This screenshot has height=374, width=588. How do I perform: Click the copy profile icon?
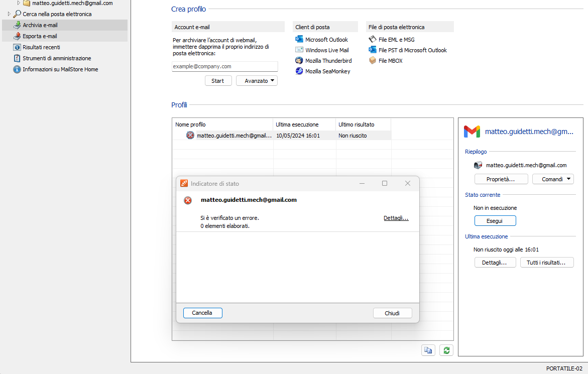(x=428, y=350)
